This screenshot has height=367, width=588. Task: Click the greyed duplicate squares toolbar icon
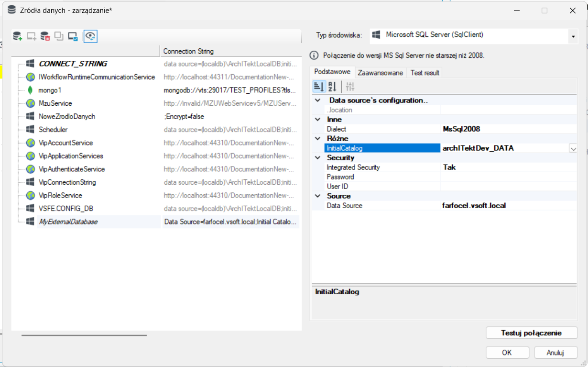(x=59, y=36)
